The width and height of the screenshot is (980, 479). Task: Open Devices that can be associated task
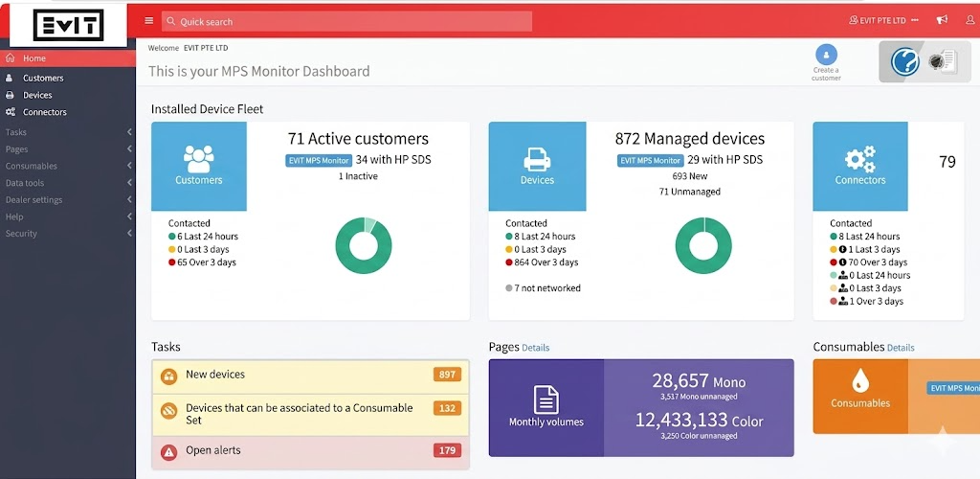click(x=311, y=415)
